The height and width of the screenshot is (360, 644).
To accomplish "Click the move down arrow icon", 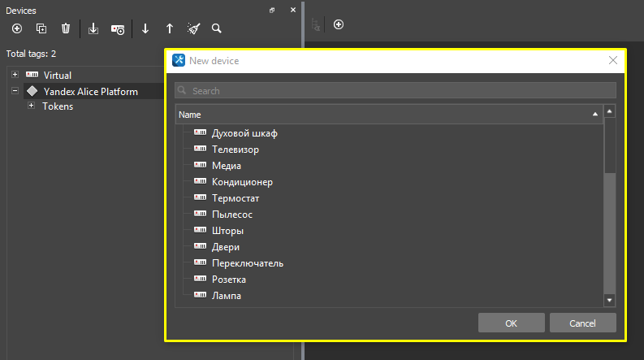I will 145,28.
